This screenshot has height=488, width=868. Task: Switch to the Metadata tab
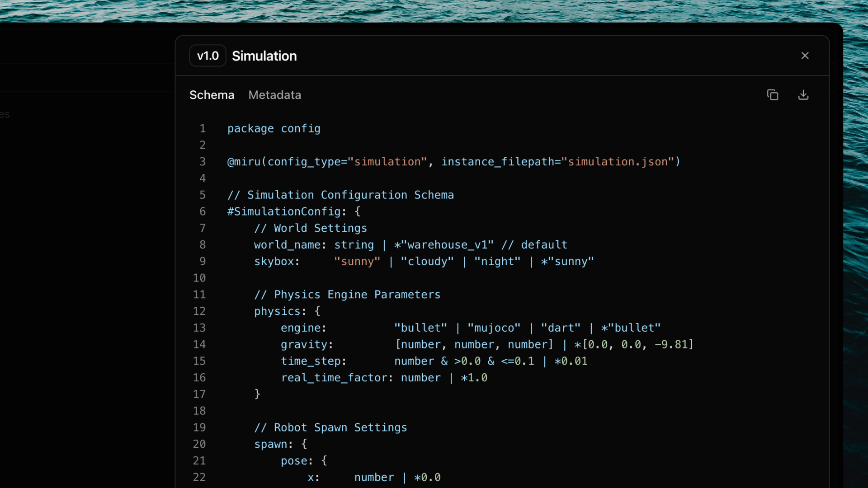point(274,95)
